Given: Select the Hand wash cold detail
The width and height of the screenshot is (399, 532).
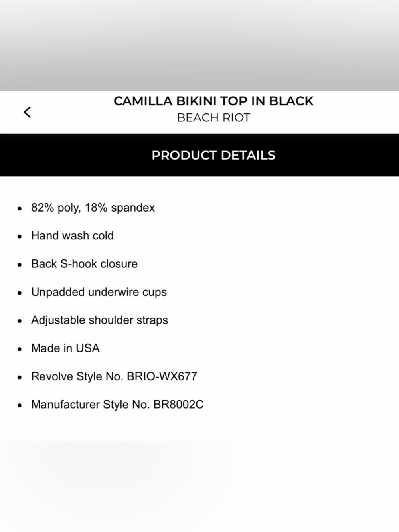Looking at the screenshot, I should coord(72,236).
